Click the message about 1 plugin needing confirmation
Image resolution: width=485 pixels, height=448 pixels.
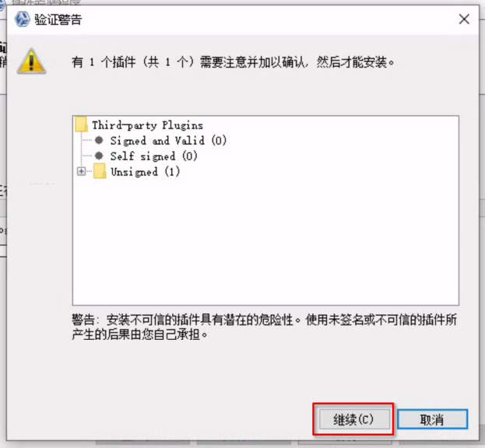pyautogui.click(x=233, y=62)
